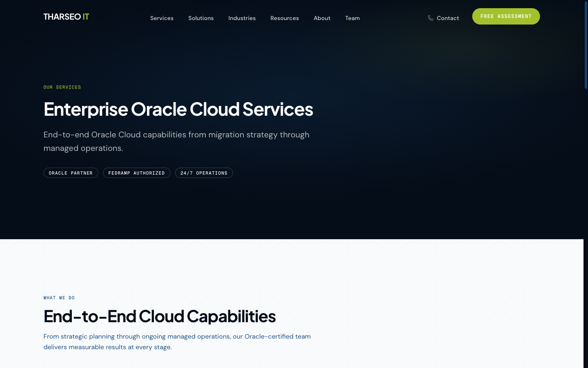Go to the About page
This screenshot has width=588, height=368.
click(322, 18)
